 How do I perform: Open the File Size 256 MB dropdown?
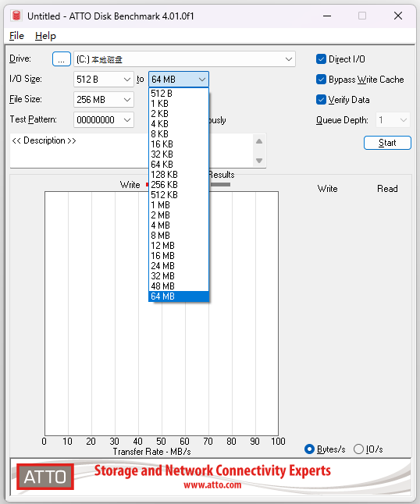pos(104,100)
